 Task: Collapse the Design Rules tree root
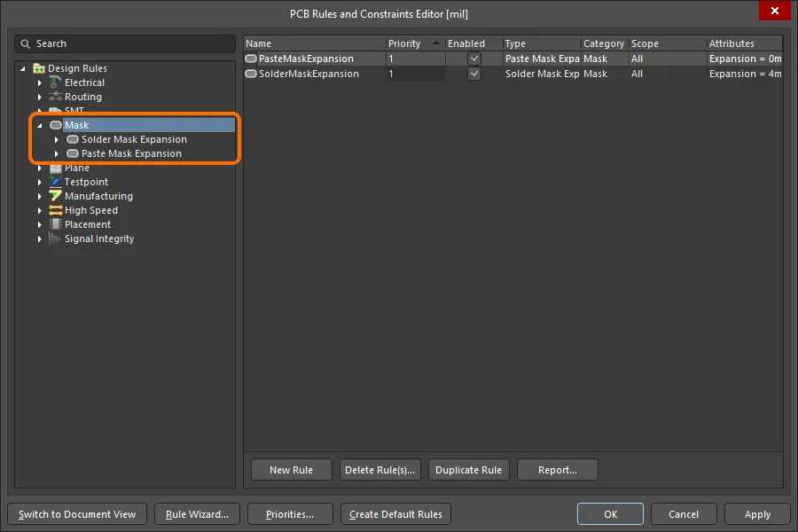coord(23,68)
